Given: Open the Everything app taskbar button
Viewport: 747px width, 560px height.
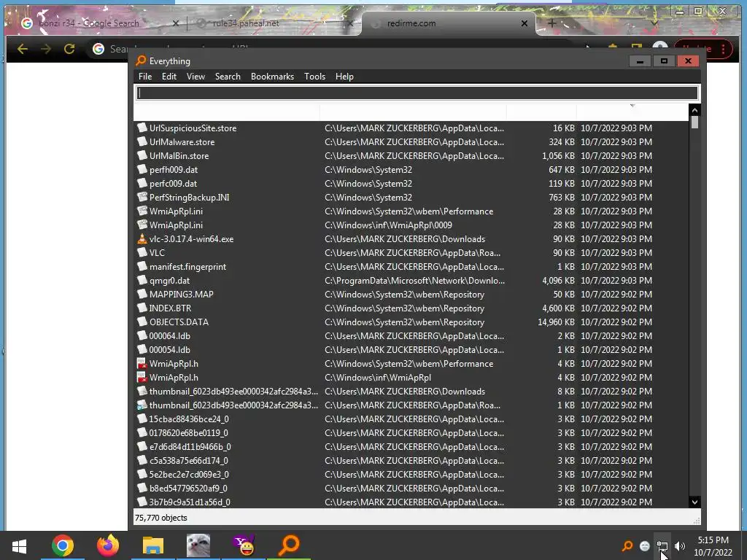Looking at the screenshot, I should pyautogui.click(x=289, y=545).
